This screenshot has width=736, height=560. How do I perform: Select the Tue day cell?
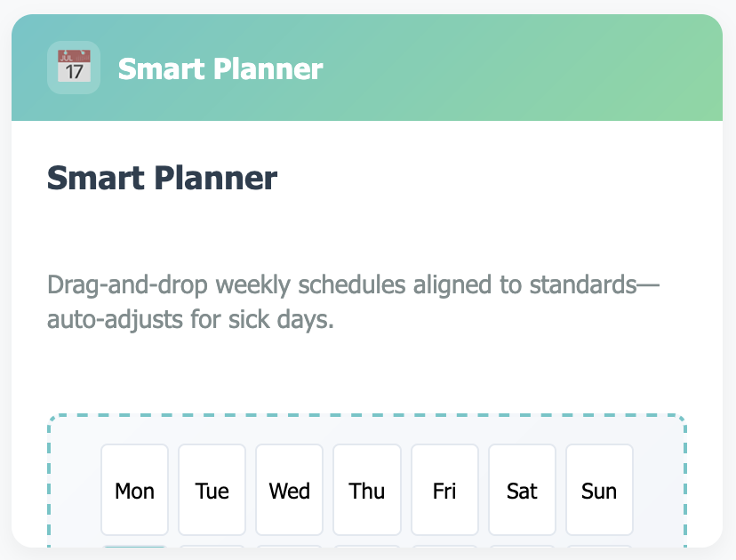pyautogui.click(x=212, y=490)
